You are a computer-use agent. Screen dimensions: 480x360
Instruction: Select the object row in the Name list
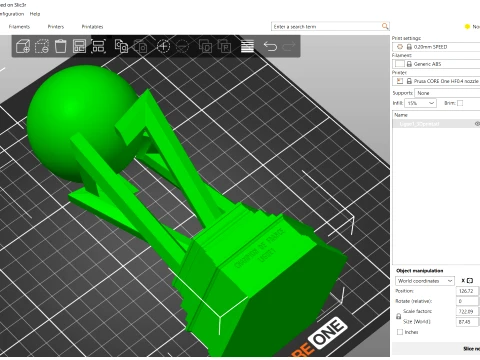[436, 124]
